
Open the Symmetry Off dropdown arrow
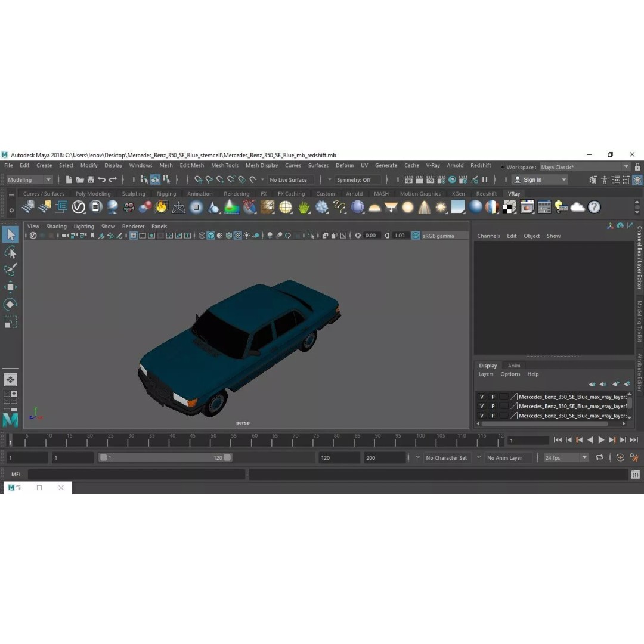pyautogui.click(x=329, y=179)
